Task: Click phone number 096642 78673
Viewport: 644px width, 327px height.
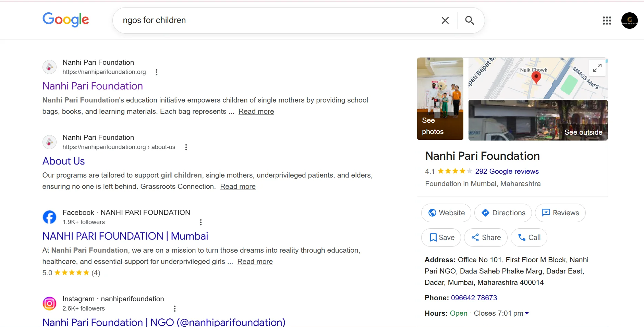Action: point(474,298)
